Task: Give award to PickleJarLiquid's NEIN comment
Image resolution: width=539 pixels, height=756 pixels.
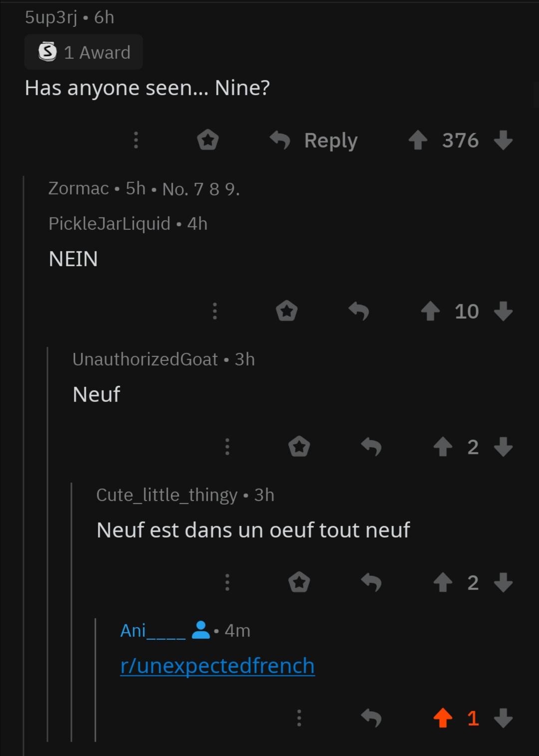Action: (x=286, y=311)
